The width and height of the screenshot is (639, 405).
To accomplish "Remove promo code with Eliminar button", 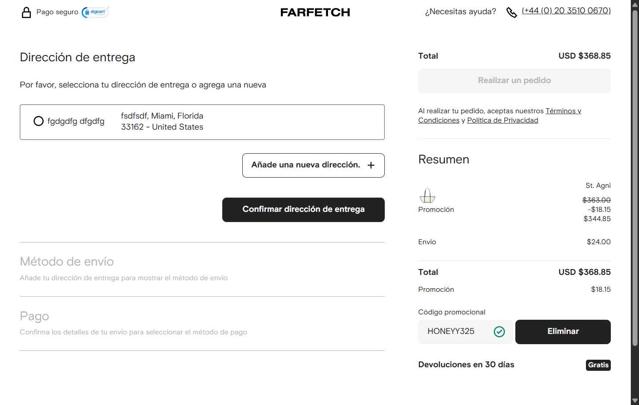I will pyautogui.click(x=563, y=331).
